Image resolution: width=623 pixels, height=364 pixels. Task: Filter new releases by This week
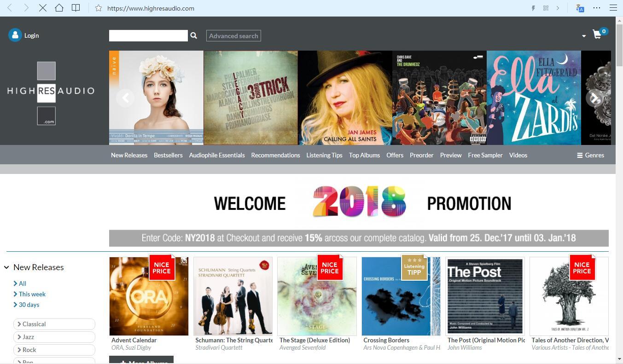point(32,294)
